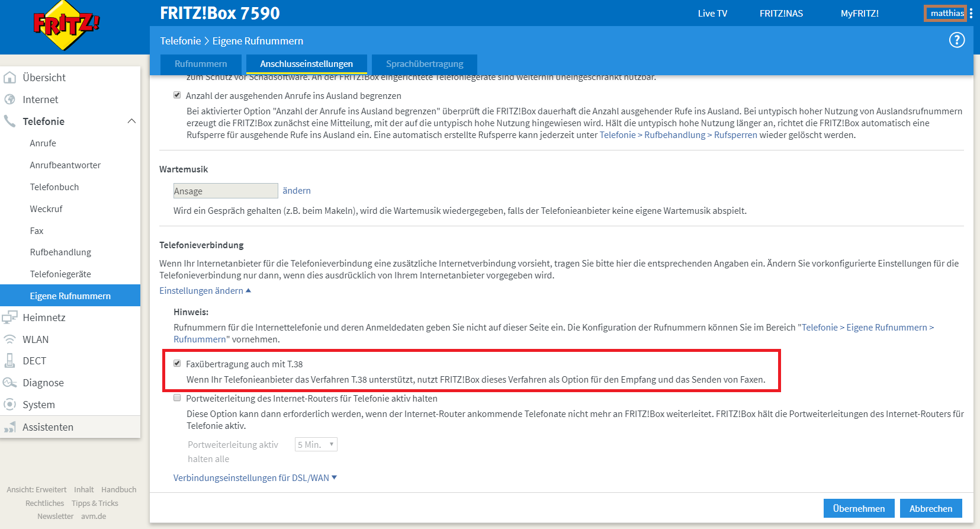Click the System gear icon
980x529 pixels.
[x=9, y=405]
